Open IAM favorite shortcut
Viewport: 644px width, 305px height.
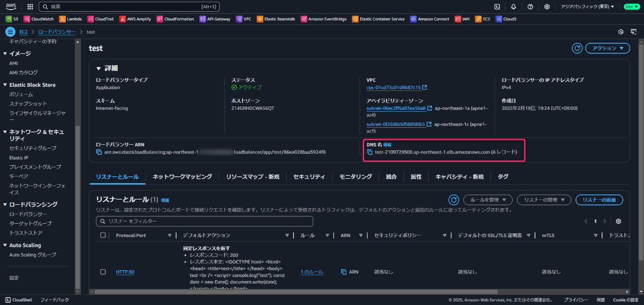(462, 19)
